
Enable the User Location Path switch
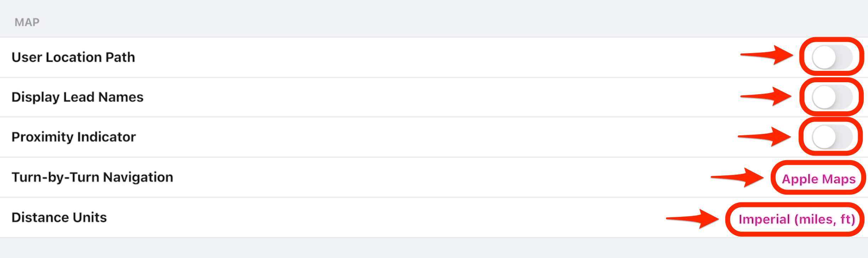(831, 57)
